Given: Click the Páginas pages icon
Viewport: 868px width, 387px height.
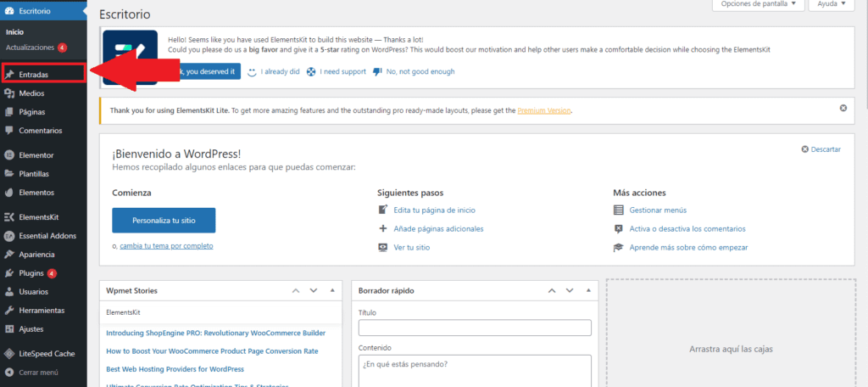Looking at the screenshot, I should [x=8, y=112].
